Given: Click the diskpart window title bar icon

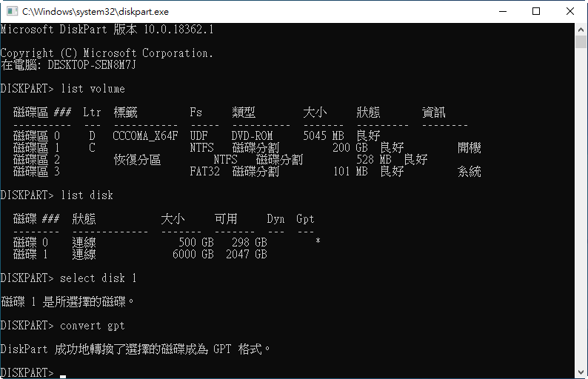Looking at the screenshot, I should pyautogui.click(x=12, y=11).
